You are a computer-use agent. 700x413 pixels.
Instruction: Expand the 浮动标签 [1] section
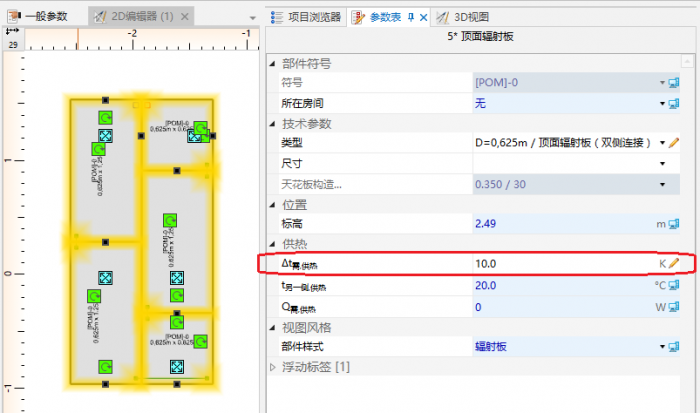275,367
